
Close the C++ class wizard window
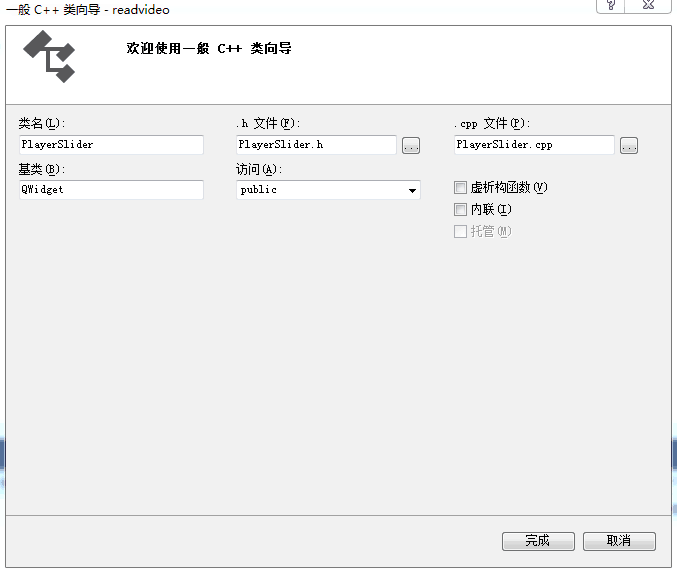click(x=648, y=6)
